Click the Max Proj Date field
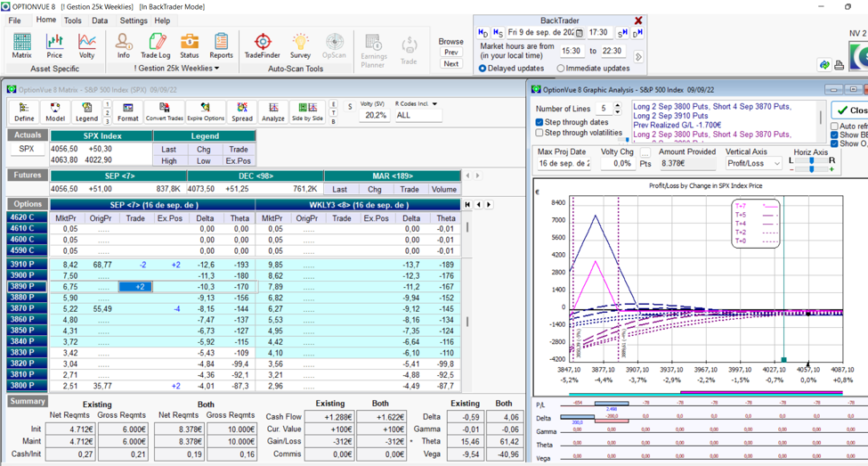The height and width of the screenshot is (466, 868). (564, 163)
